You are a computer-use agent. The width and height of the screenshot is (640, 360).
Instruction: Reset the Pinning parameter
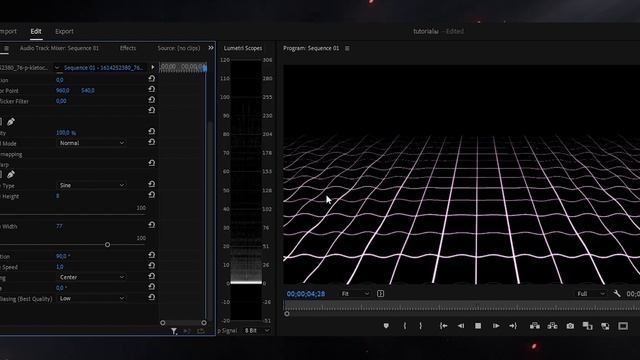pyautogui.click(x=151, y=277)
